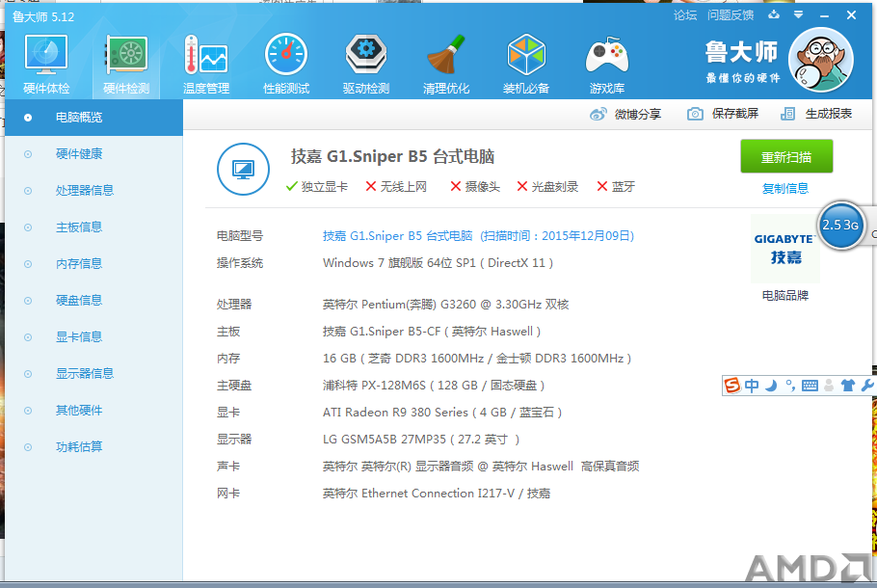The width and height of the screenshot is (877, 588).
Task: Click the Windows 7 旗舰版 OS text
Action: tap(438, 263)
